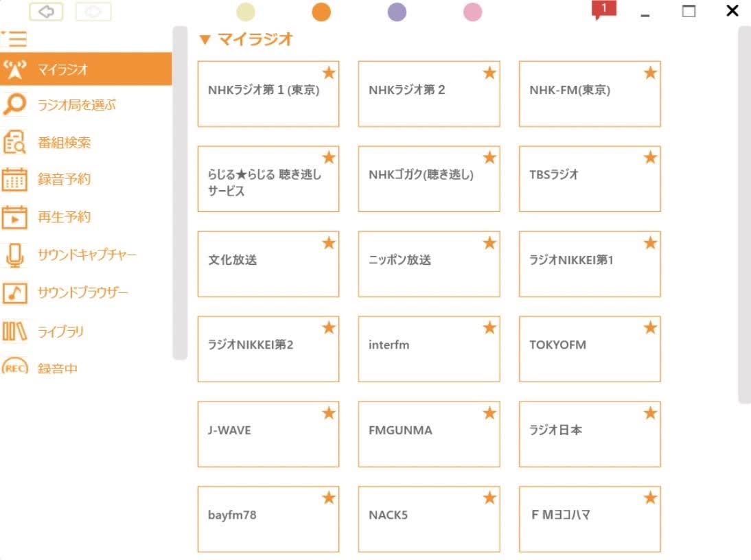This screenshot has width=751, height=560.
Task: Toggle the favorite star on NHKラジオ第1
Action: pyautogui.click(x=328, y=73)
